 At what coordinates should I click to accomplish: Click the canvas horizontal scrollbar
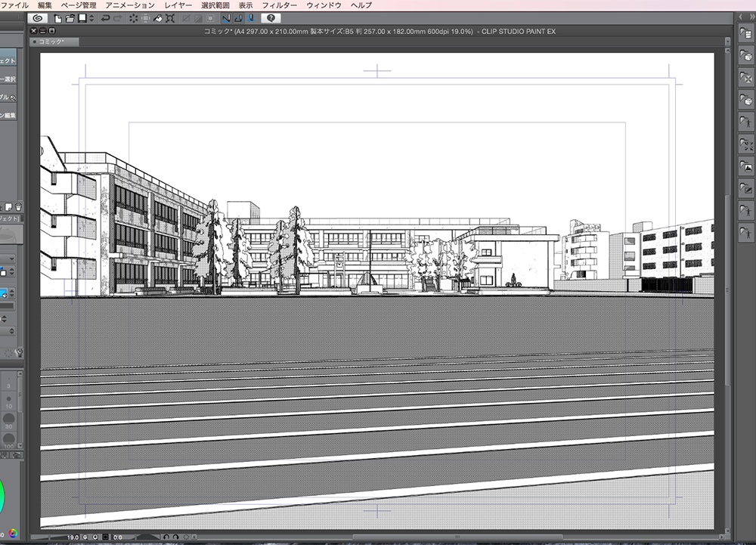coord(457,537)
